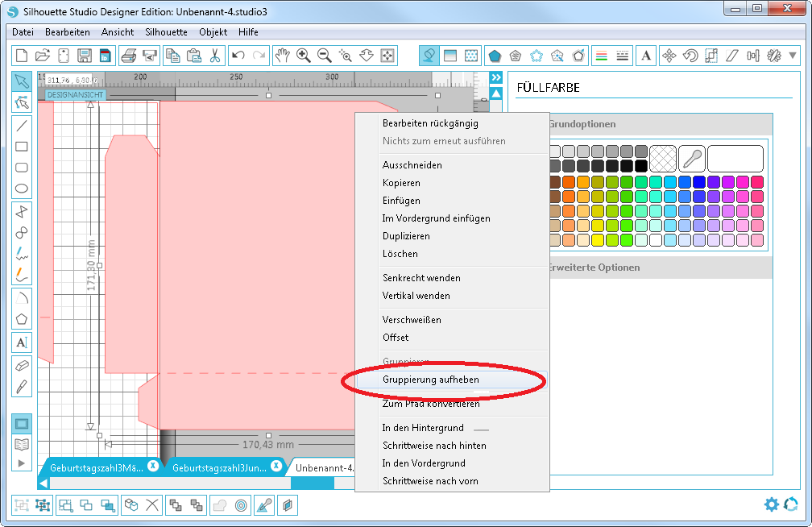Click Duplizieren in the context menu
The height and width of the screenshot is (527, 812).
click(406, 236)
